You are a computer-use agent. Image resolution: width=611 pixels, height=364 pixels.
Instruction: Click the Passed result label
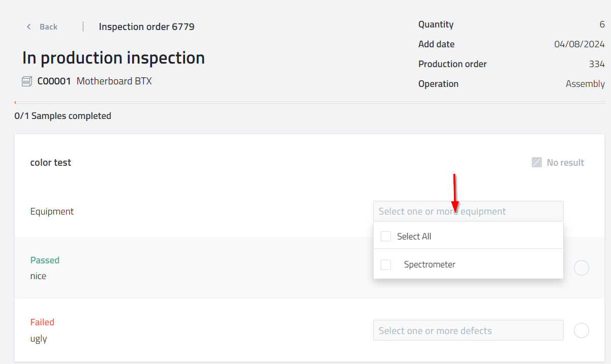pos(45,260)
